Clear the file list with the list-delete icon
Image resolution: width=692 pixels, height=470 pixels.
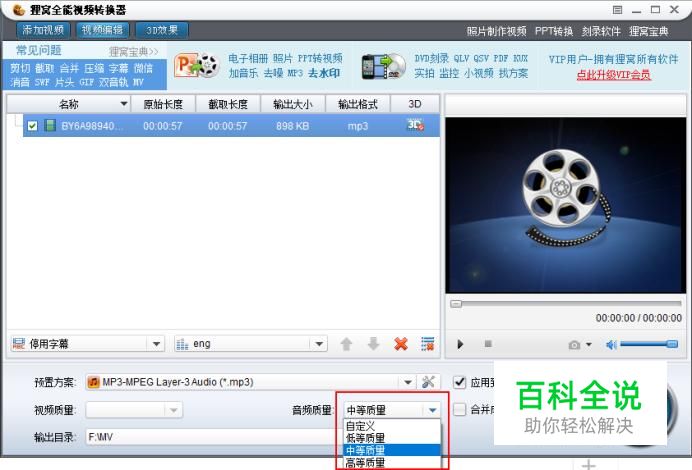coord(428,344)
